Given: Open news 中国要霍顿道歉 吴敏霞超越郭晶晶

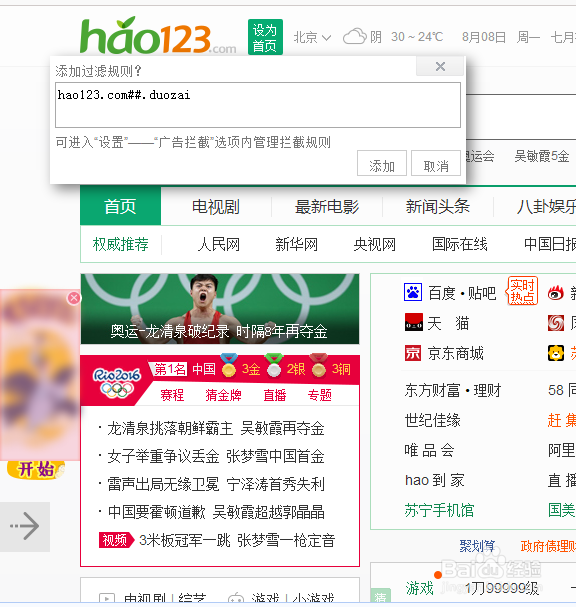Looking at the screenshot, I should 216,512.
